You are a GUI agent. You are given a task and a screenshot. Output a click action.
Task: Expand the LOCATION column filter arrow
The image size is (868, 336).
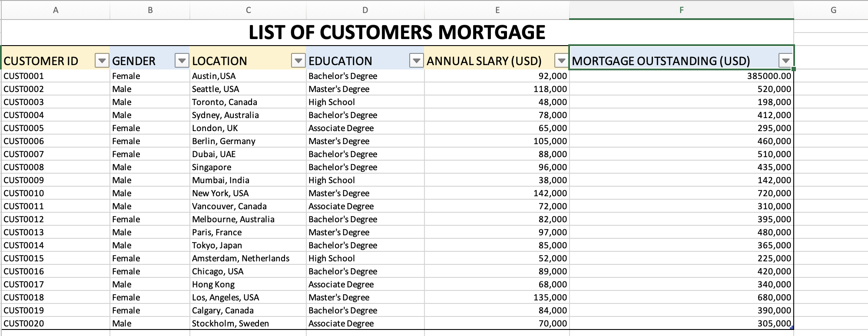[x=298, y=61]
